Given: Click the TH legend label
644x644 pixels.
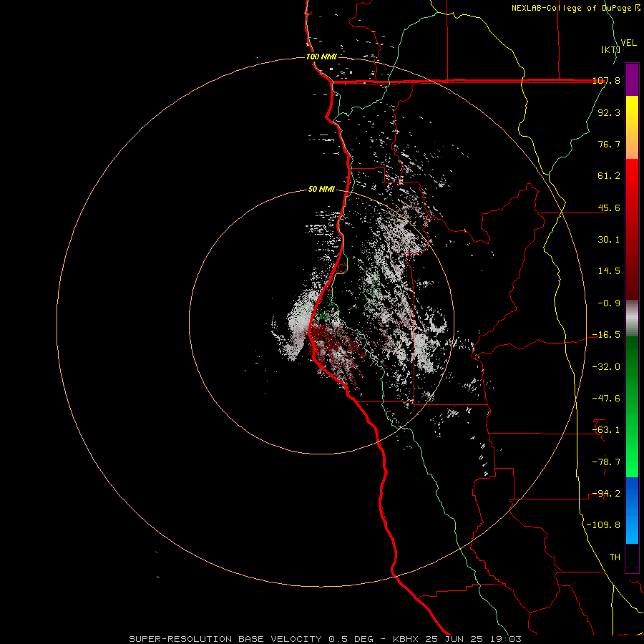Looking at the screenshot, I should point(615,557).
